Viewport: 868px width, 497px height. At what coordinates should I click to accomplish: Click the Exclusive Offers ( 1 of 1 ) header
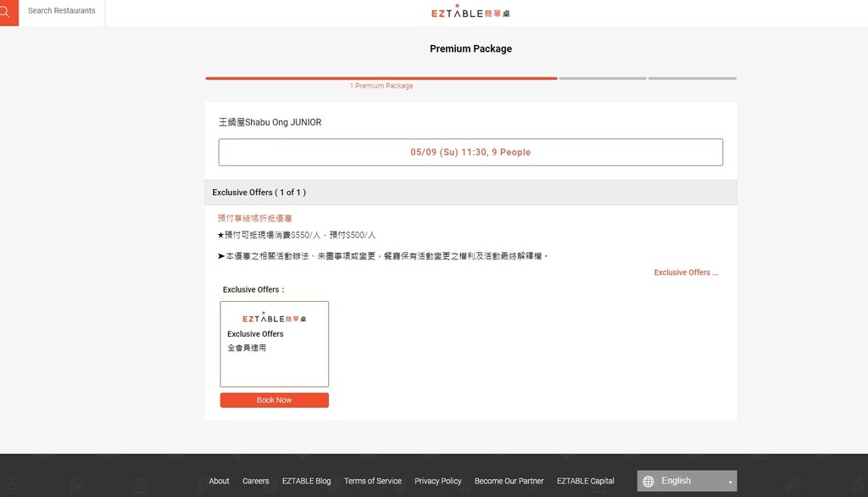pos(470,193)
